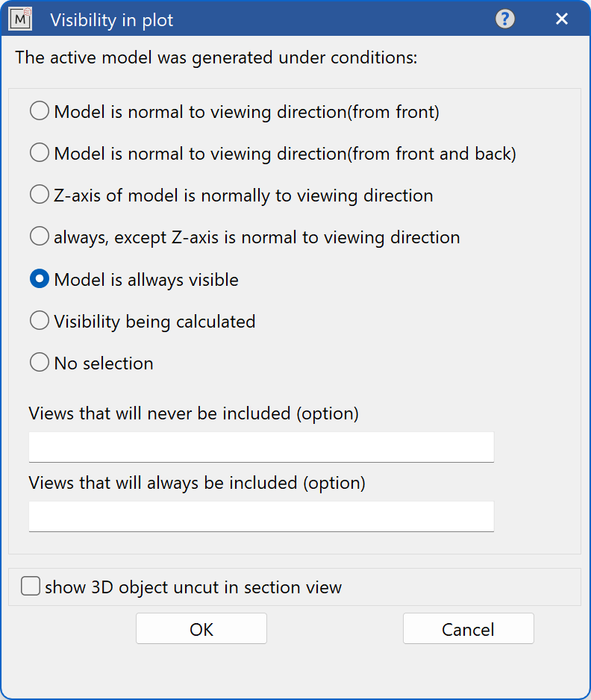
Task: Focus the 'Views that will always be included' field
Action: (261, 516)
